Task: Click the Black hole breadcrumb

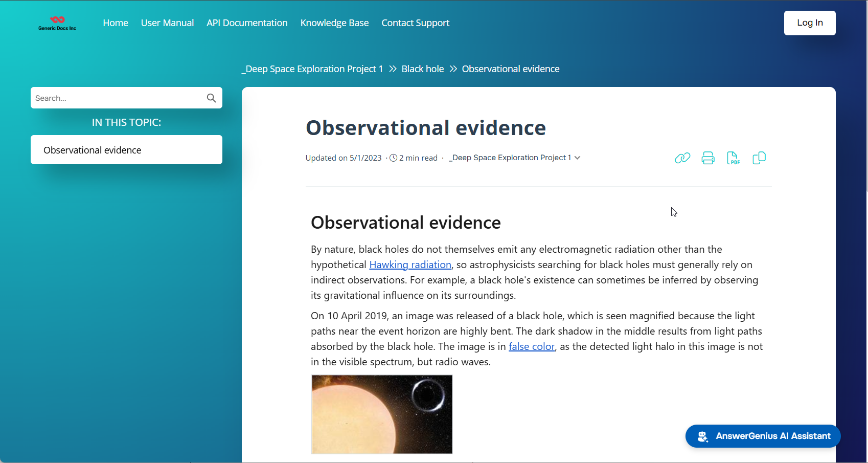Action: point(423,69)
